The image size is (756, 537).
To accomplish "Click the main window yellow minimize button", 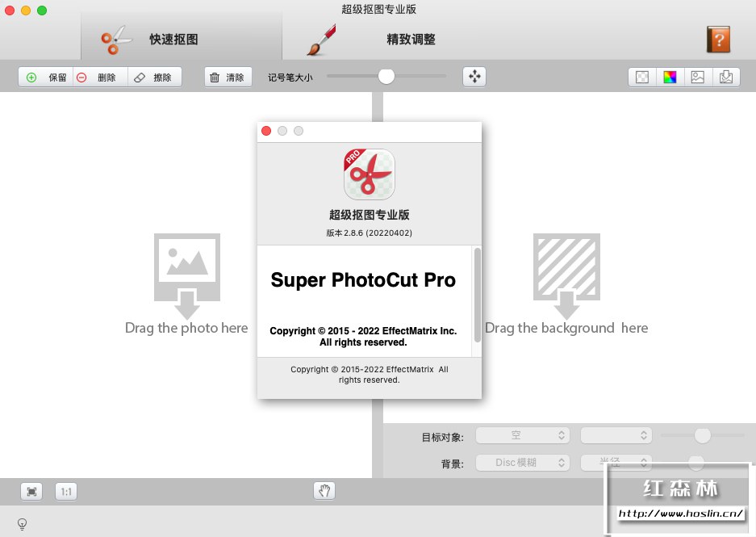I will point(26,10).
